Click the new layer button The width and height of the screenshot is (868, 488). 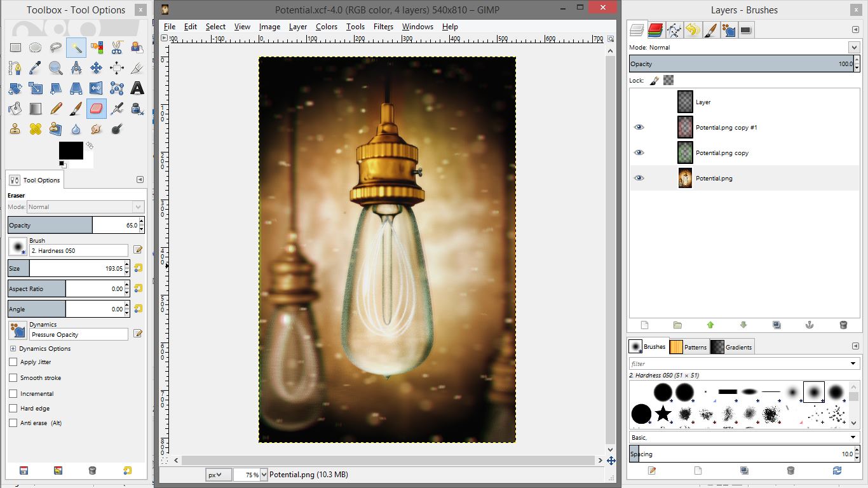pos(644,325)
